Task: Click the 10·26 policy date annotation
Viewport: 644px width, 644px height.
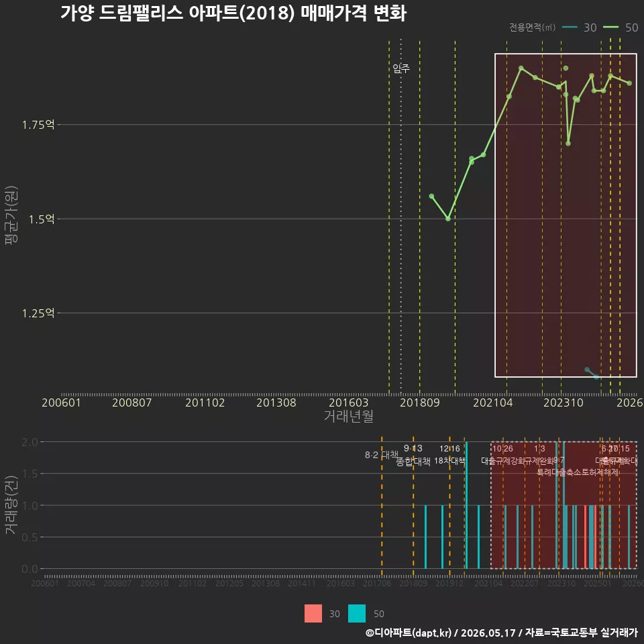Action: click(x=502, y=449)
